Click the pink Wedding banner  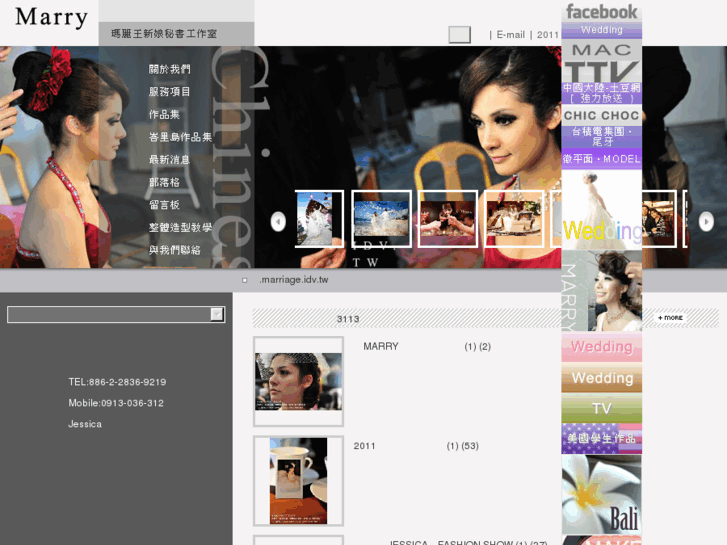pyautogui.click(x=601, y=347)
